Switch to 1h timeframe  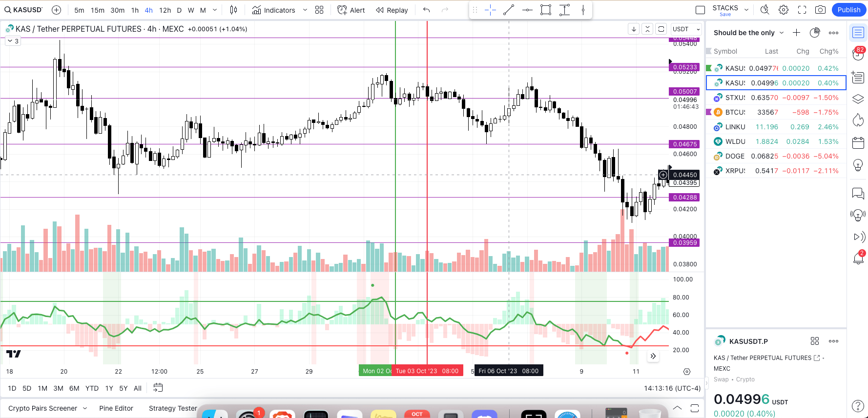pyautogui.click(x=135, y=10)
